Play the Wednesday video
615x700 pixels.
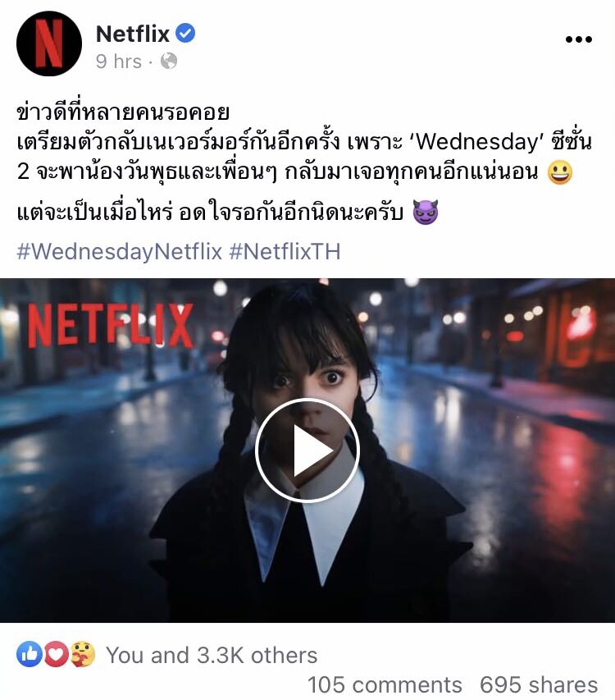pos(307,450)
